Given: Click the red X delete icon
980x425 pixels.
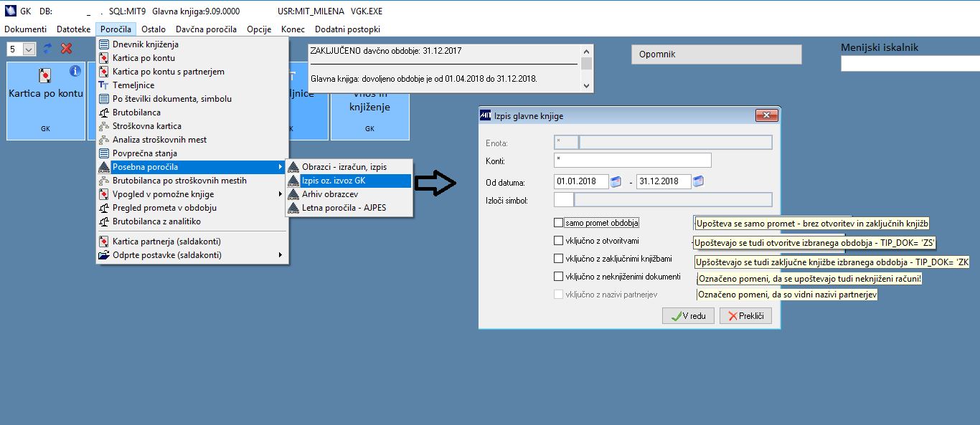Looking at the screenshot, I should pos(67,49).
